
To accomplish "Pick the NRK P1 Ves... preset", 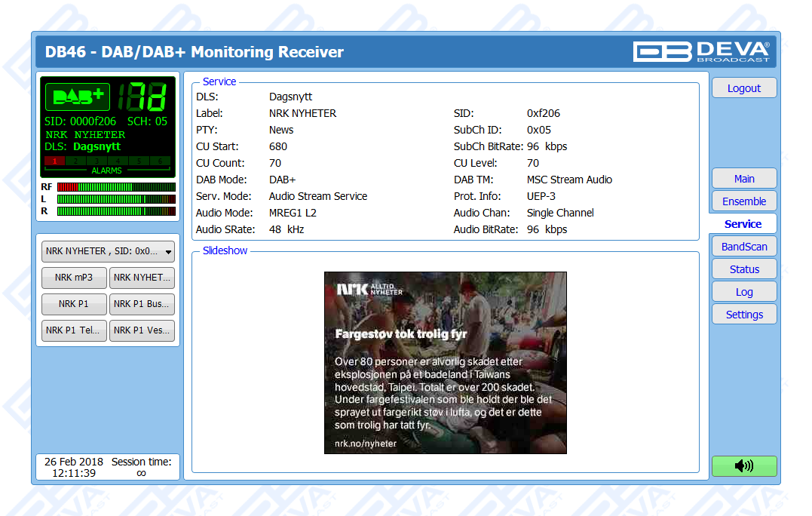I will [142, 330].
